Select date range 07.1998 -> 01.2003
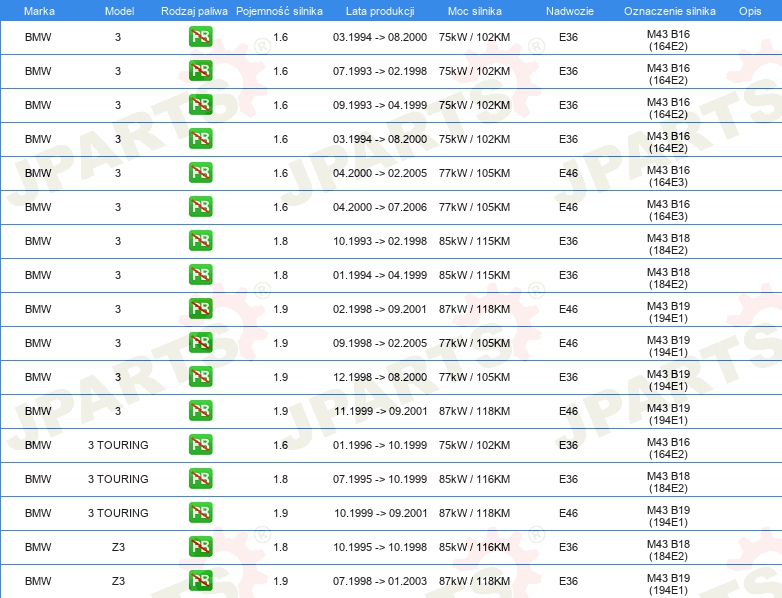The height and width of the screenshot is (598, 782). [380, 581]
